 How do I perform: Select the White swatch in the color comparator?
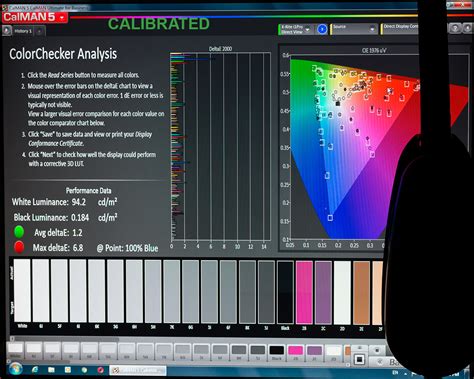[22, 290]
